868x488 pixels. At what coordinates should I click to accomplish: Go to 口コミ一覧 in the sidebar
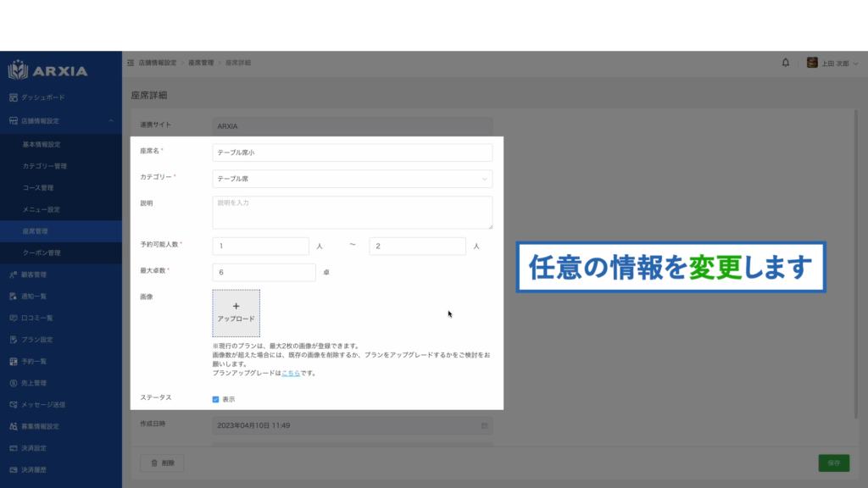pos(37,318)
